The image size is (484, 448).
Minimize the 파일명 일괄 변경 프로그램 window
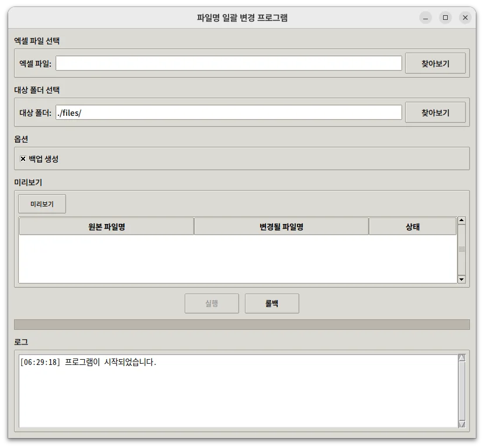pos(426,18)
